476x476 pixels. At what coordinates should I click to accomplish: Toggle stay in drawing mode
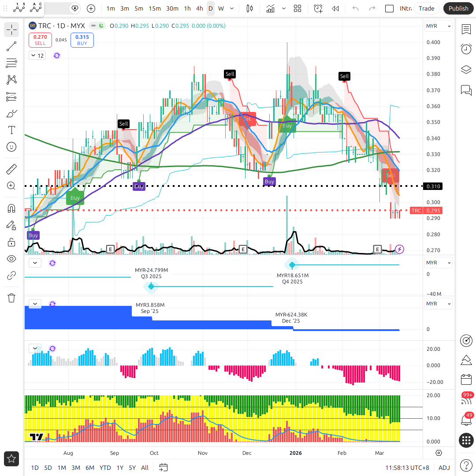point(11,226)
